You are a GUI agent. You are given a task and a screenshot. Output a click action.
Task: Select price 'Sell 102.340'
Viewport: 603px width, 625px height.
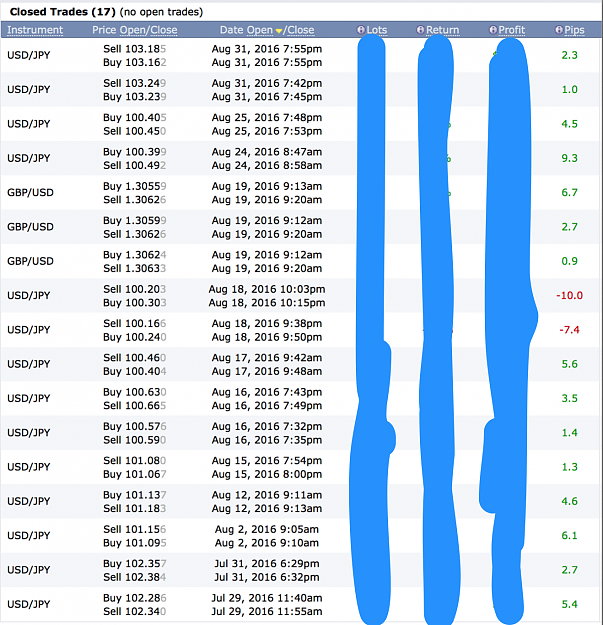[135, 611]
